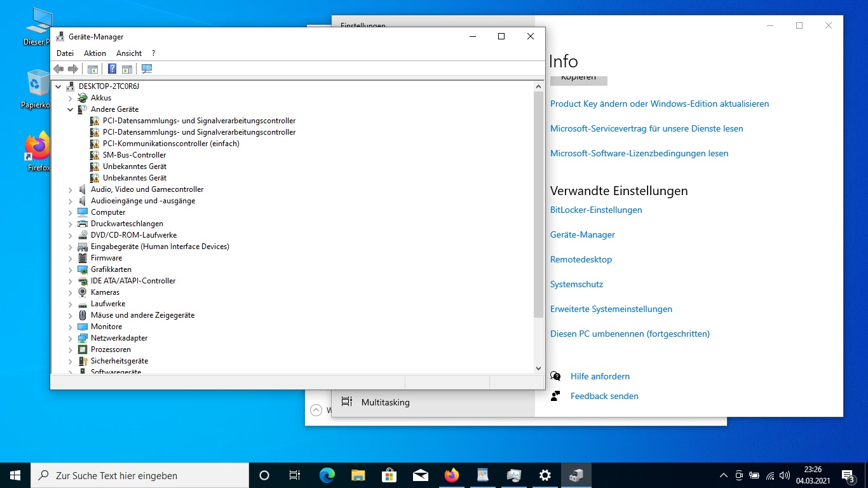Click the Firmware category icon
Image resolution: width=868 pixels, height=488 pixels.
click(83, 258)
